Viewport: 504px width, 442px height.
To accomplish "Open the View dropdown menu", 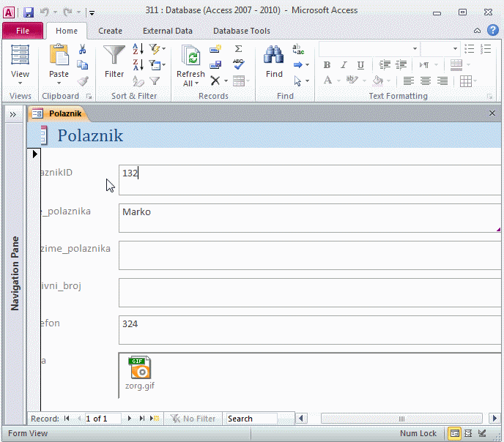I will 20,83.
